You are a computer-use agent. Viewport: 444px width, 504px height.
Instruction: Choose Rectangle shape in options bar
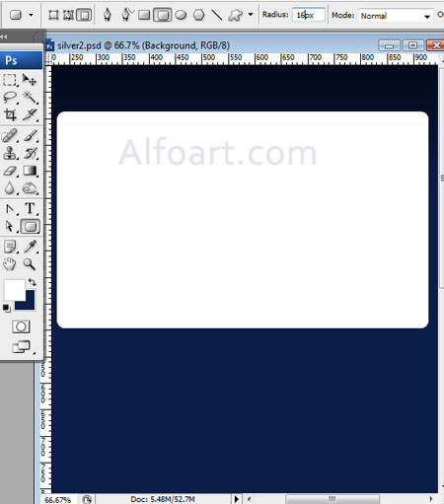click(144, 15)
